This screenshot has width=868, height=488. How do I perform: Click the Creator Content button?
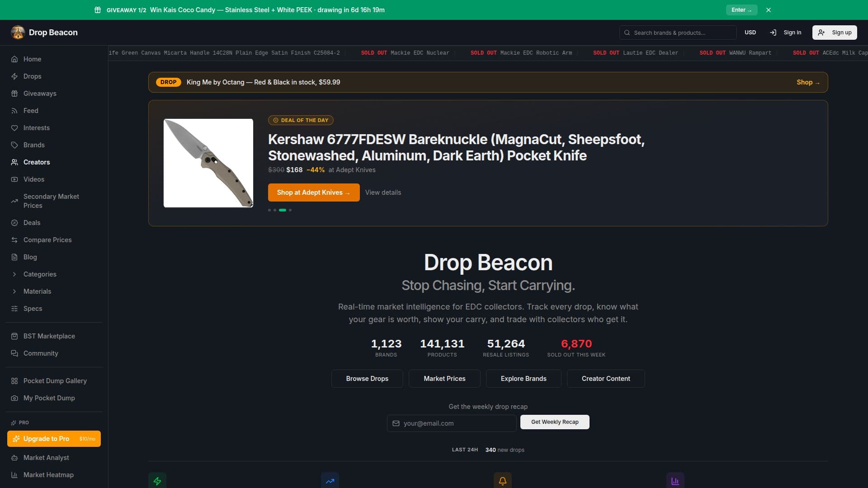coord(606,379)
